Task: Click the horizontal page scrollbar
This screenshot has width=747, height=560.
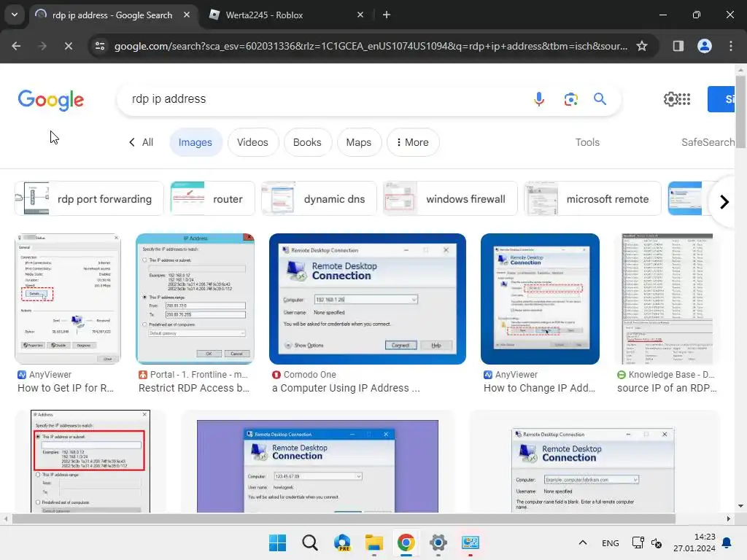Action: click(343, 518)
